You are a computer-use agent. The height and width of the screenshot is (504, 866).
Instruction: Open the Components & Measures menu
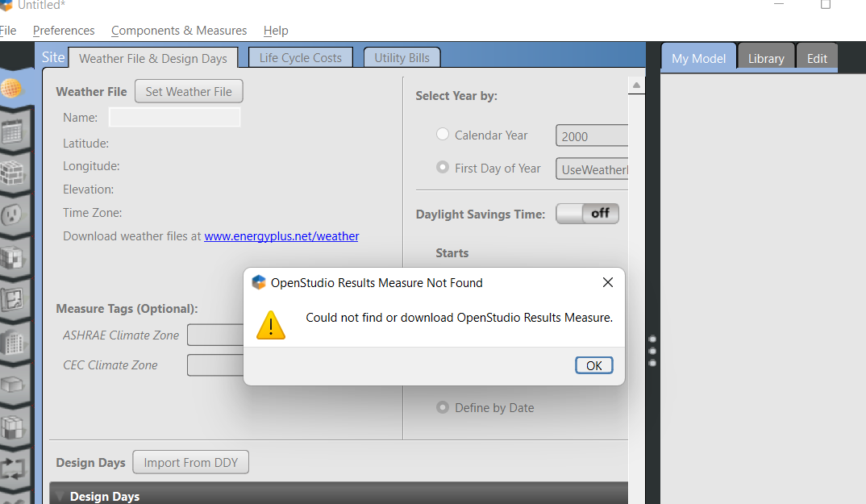tap(178, 30)
